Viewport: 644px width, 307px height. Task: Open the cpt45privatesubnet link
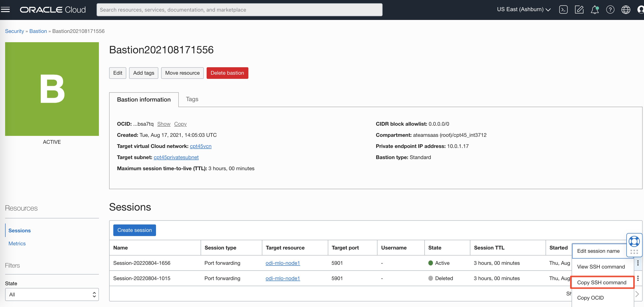(x=176, y=157)
